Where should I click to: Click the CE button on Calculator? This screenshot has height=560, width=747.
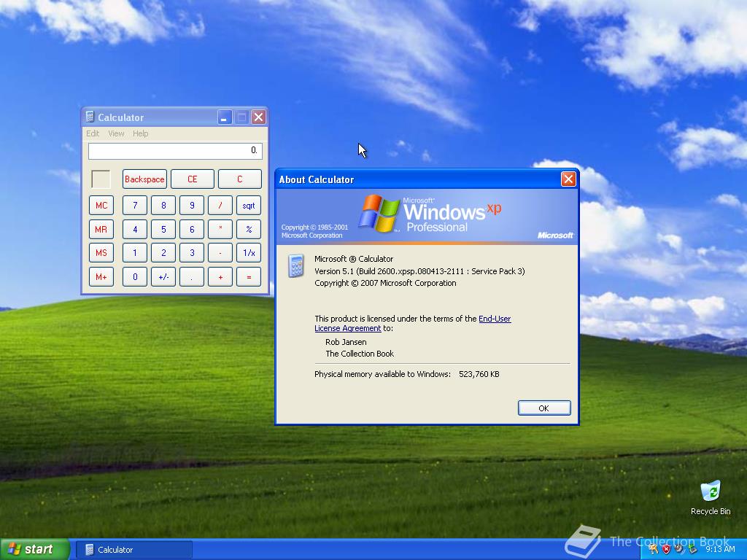point(193,179)
